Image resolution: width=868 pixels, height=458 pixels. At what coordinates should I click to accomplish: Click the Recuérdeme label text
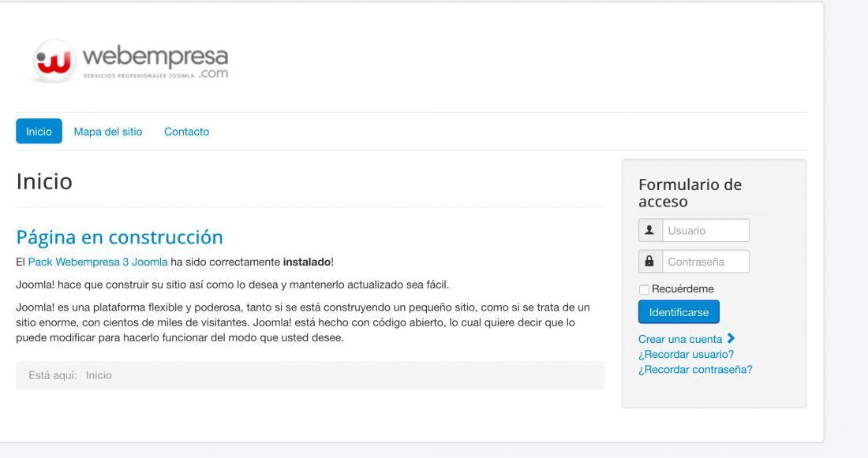tap(683, 289)
